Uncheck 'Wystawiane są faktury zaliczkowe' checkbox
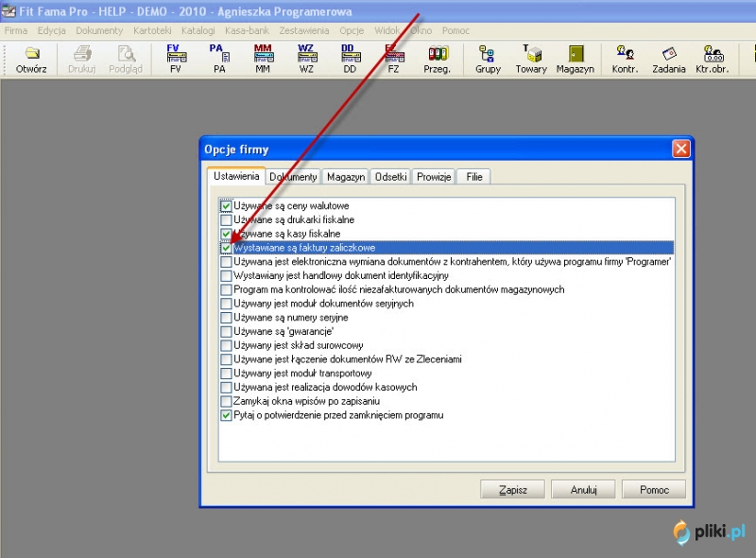The width and height of the screenshot is (756, 558). [226, 248]
